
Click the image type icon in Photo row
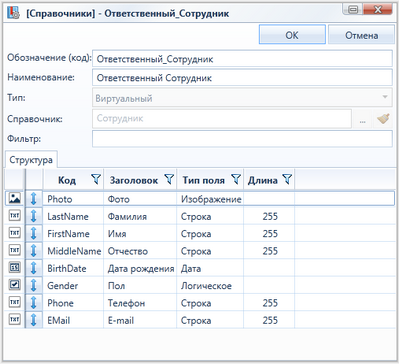(14, 199)
